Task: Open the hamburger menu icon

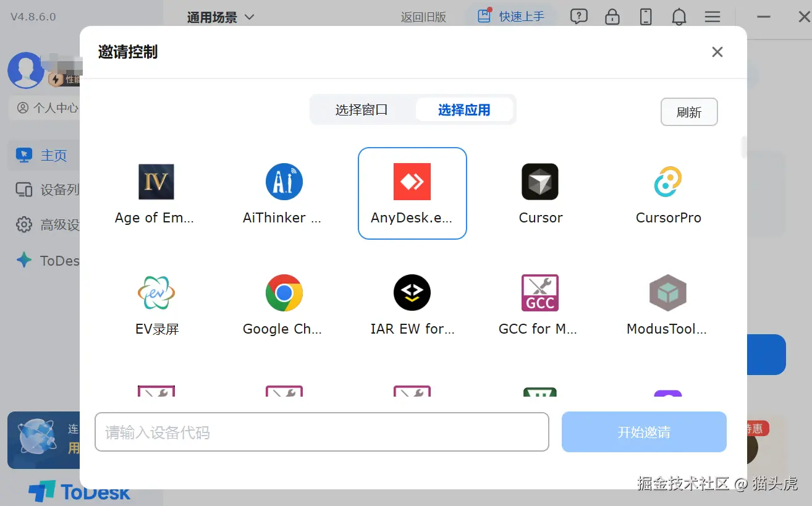Action: pos(713,17)
